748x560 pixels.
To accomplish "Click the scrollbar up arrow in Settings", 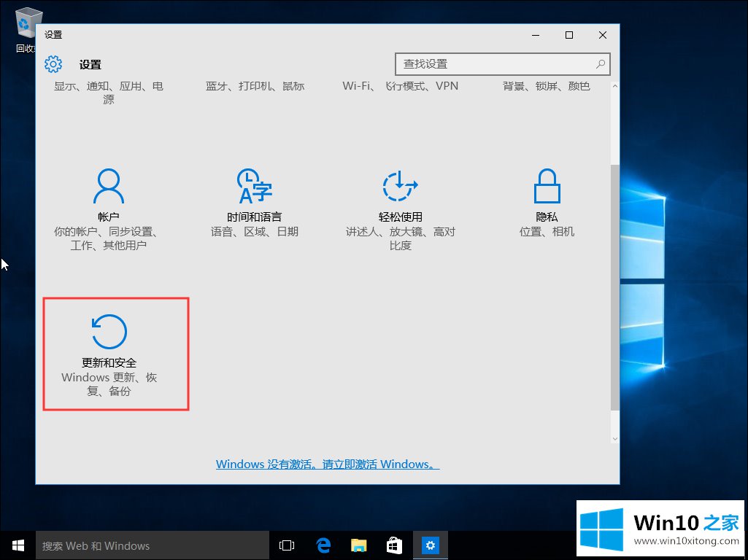I will 615,86.
